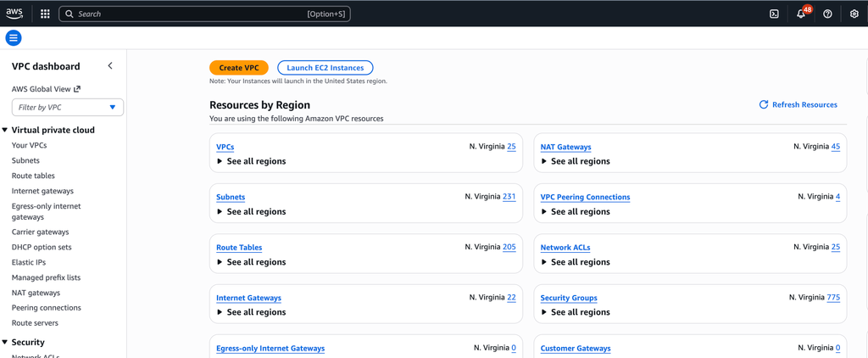Expand See all regions under Internet Gateways
Screen dimensions: 868x358
pos(252,312)
